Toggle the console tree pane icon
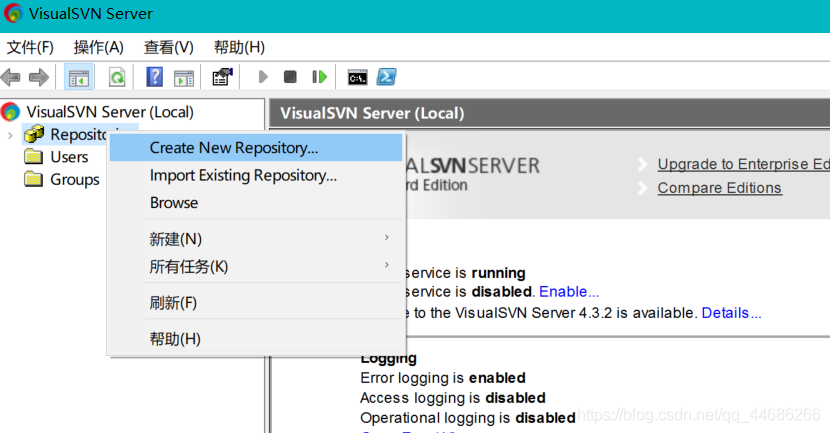The height and width of the screenshot is (433, 830). [78, 78]
